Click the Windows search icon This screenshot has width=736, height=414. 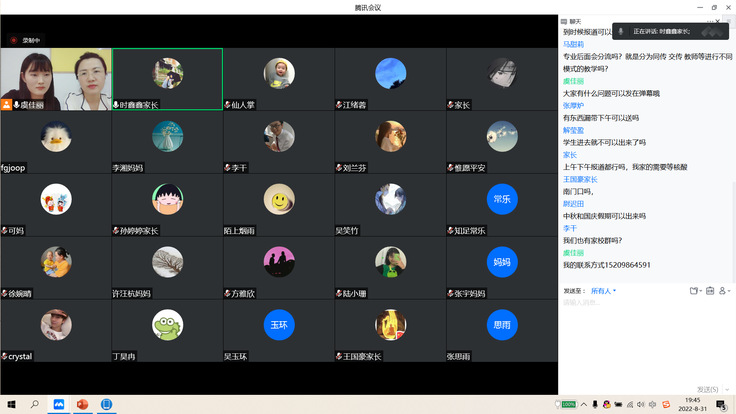pyautogui.click(x=34, y=404)
